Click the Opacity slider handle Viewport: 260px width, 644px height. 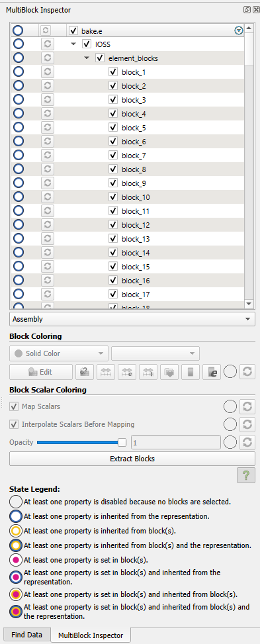(122, 442)
